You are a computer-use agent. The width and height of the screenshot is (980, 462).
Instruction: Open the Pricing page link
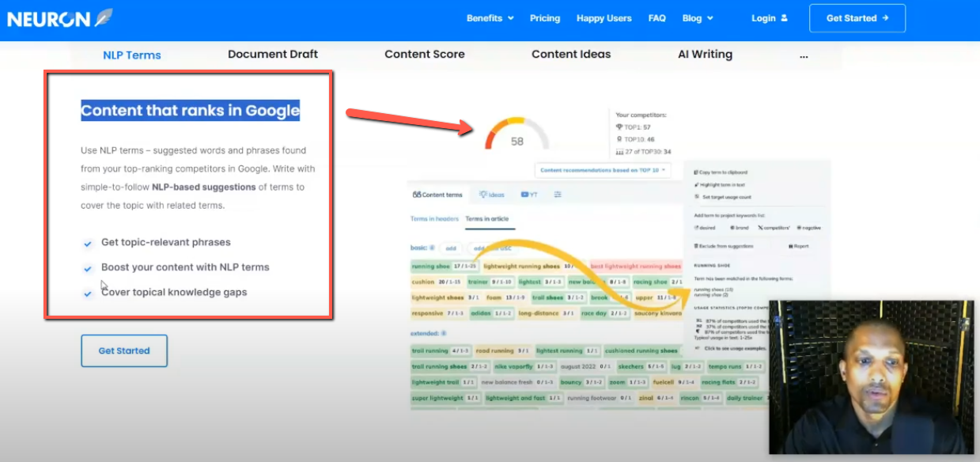tap(544, 17)
